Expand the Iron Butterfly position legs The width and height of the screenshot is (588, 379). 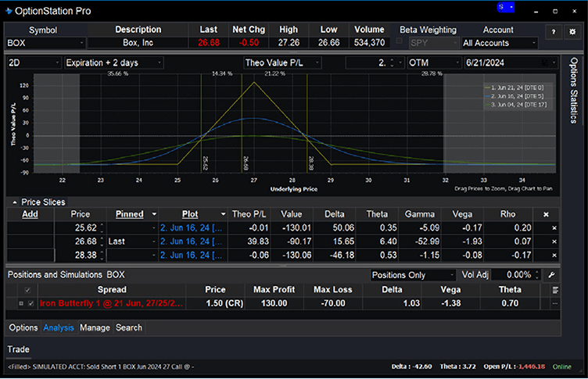21,303
